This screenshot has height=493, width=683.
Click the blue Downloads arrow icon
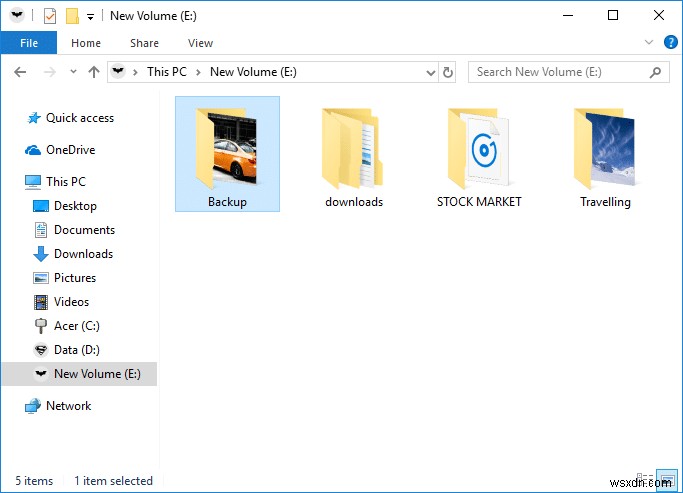click(41, 254)
